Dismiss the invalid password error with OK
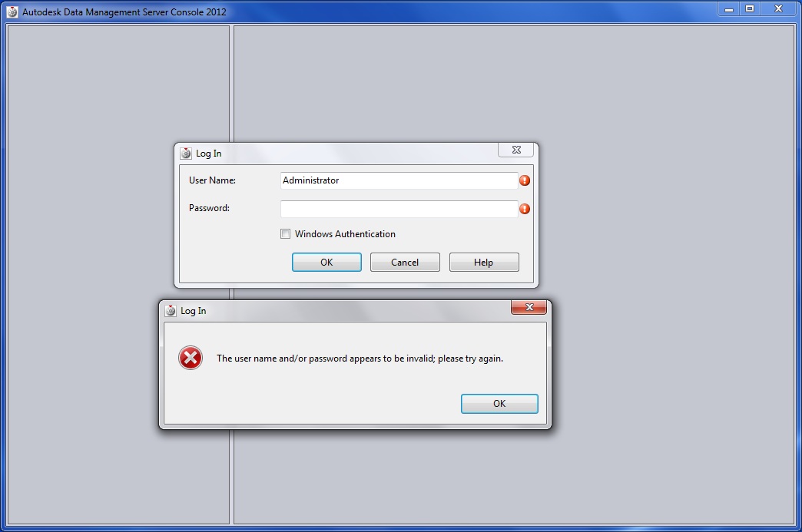Viewport: 802px width, 532px height. point(499,404)
